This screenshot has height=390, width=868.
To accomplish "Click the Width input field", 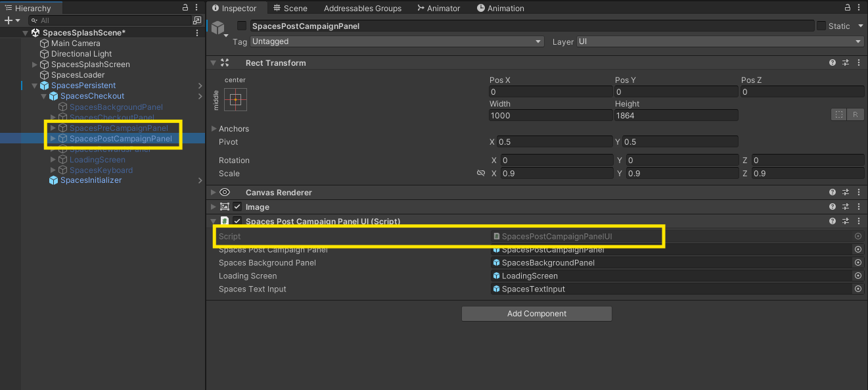I will click(x=550, y=116).
